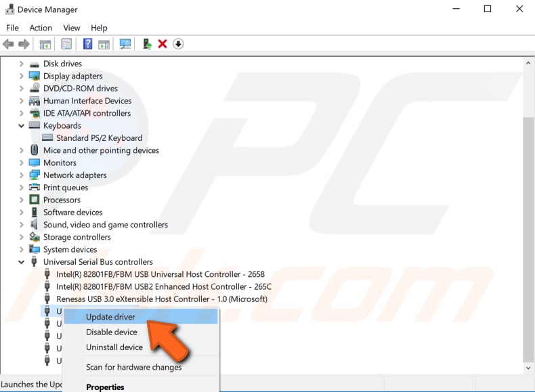The height and width of the screenshot is (392, 535).
Task: Expand the Processors node
Action: click(21, 200)
